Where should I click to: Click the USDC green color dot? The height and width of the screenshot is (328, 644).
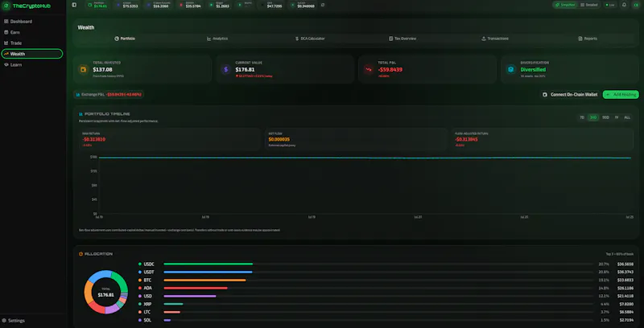pyautogui.click(x=140, y=264)
